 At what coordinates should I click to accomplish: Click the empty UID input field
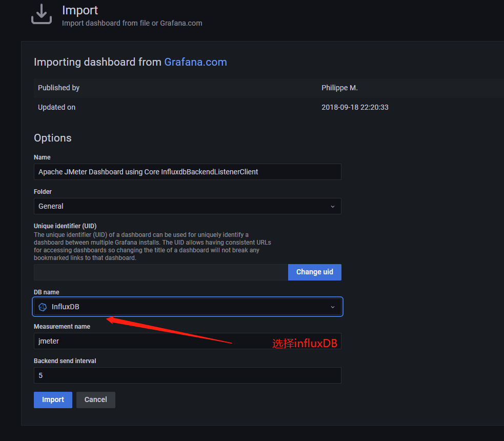160,272
